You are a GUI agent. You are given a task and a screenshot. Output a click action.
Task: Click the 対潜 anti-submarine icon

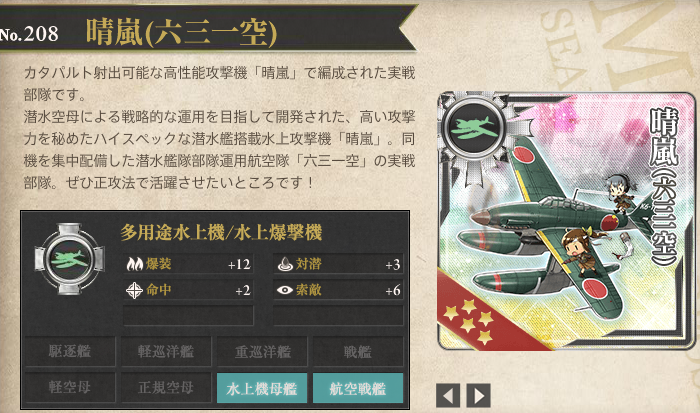(285, 264)
